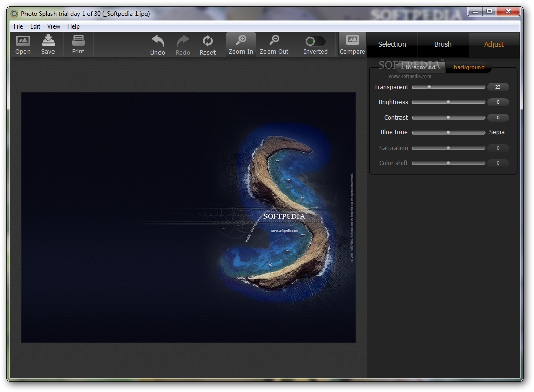Click the Sepia label
This screenshot has height=392, width=534.
(497, 132)
